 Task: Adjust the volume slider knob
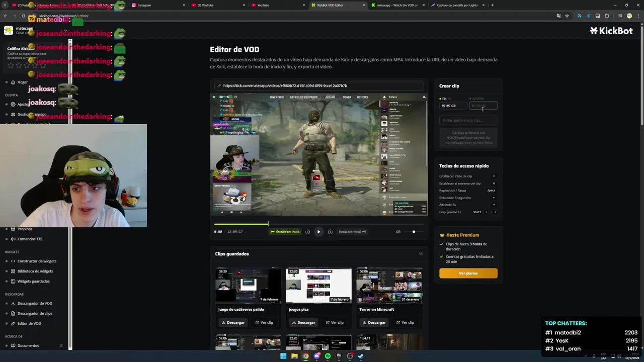(x=414, y=232)
